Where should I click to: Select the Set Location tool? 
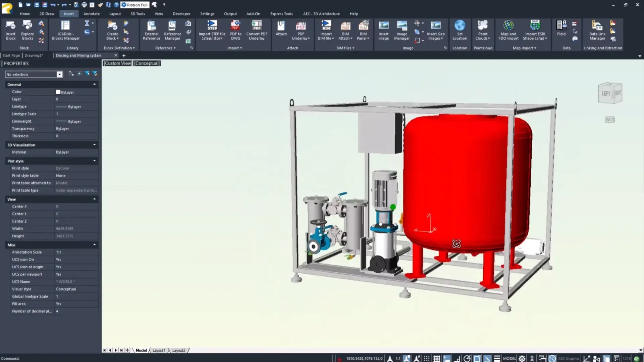click(460, 30)
